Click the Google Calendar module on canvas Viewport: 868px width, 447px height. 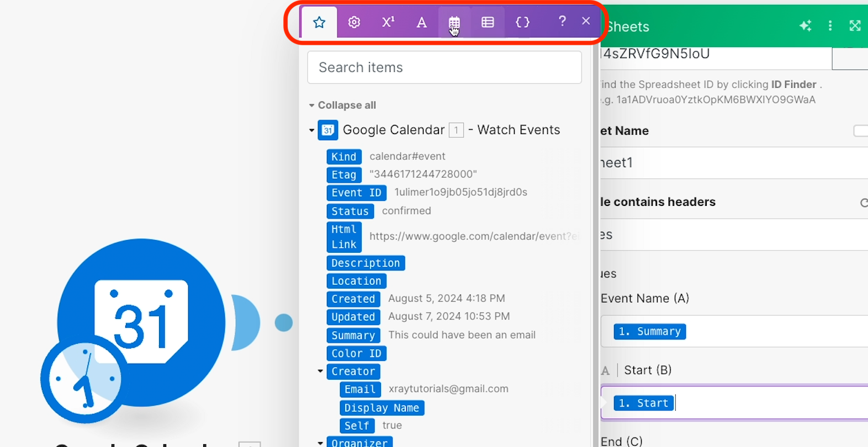pyautogui.click(x=141, y=322)
